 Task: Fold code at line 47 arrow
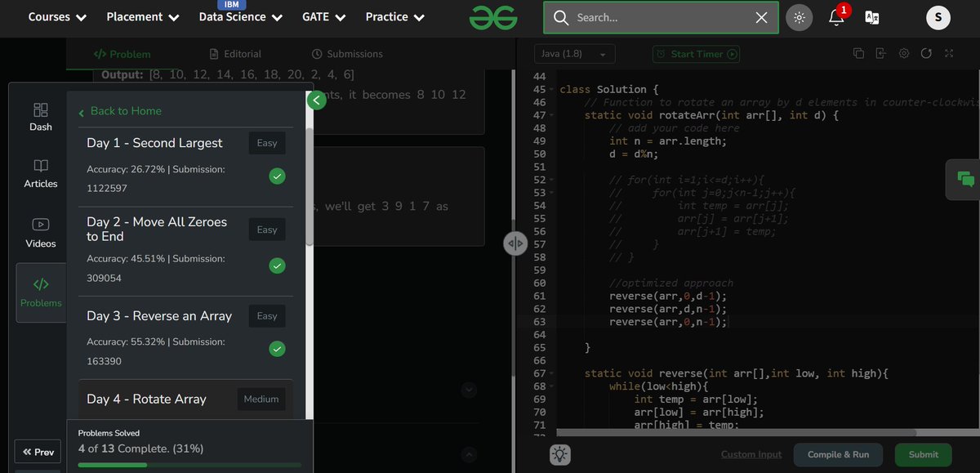click(x=552, y=115)
